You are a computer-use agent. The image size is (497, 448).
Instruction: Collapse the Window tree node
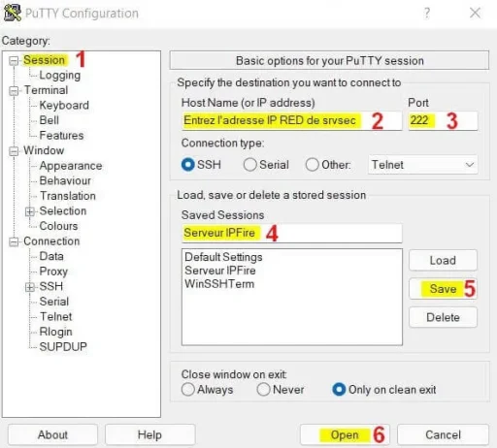[14, 151]
